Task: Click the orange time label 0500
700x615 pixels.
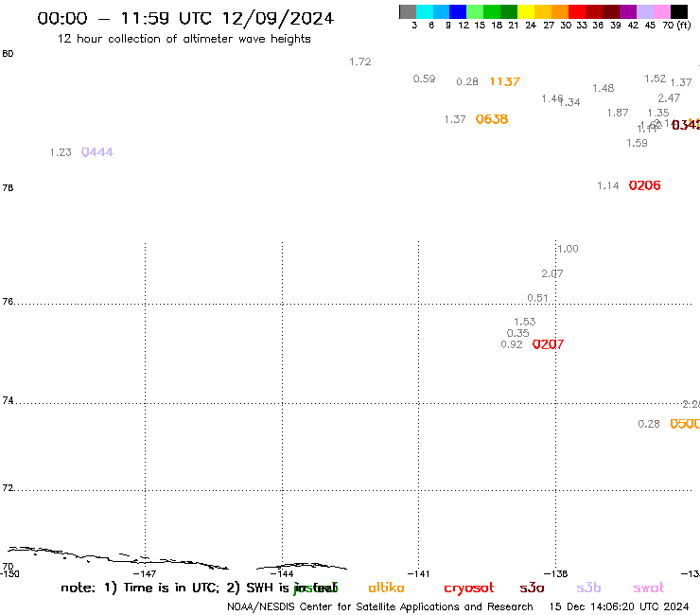Action: click(685, 424)
